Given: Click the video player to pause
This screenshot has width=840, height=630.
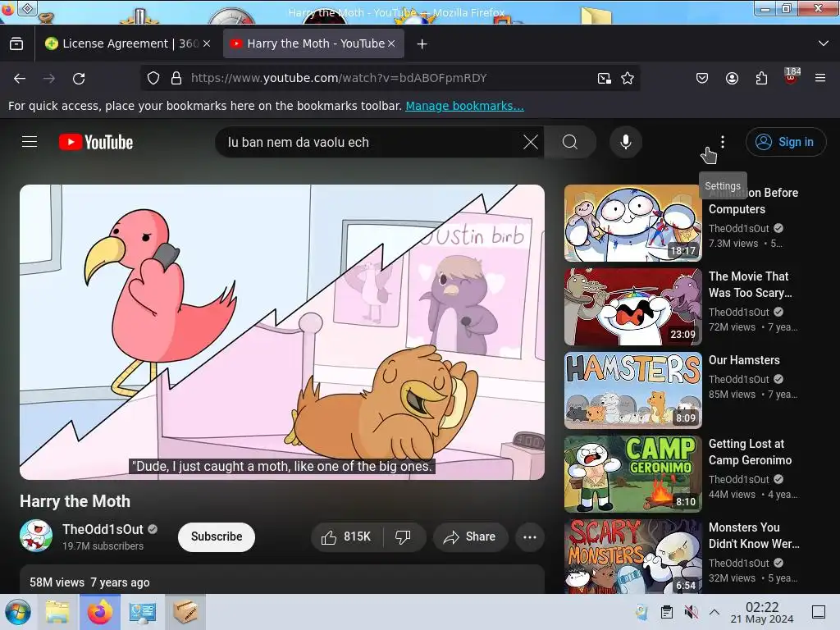Looking at the screenshot, I should click(282, 332).
